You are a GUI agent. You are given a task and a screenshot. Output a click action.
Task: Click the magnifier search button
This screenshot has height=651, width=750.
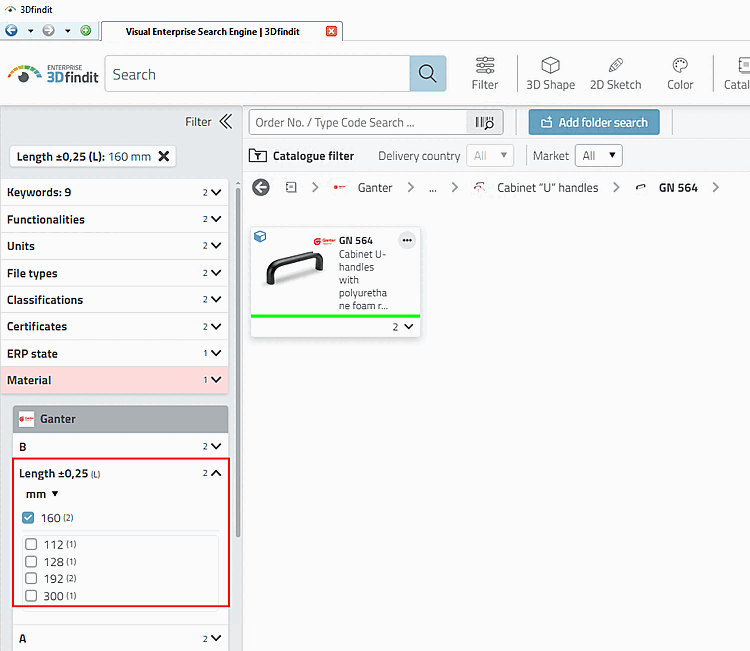click(x=428, y=74)
